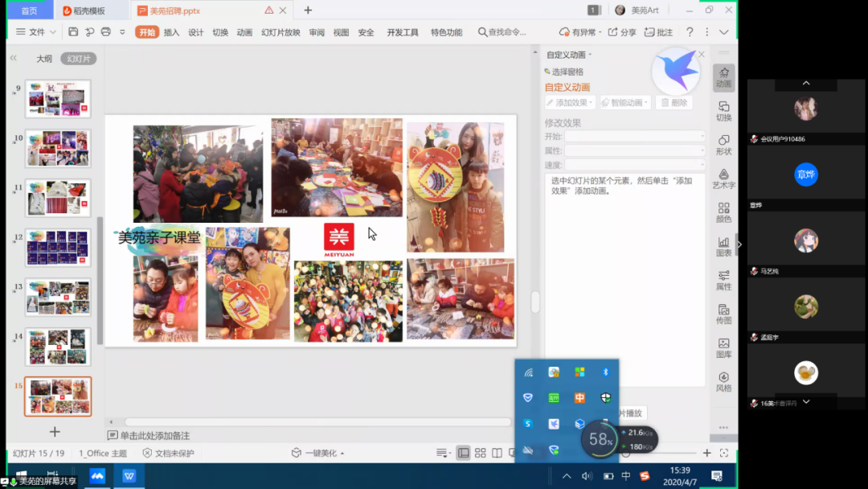868x489 pixels.
Task: Open the 插入 (Insert) ribbon tab
Action: point(171,32)
